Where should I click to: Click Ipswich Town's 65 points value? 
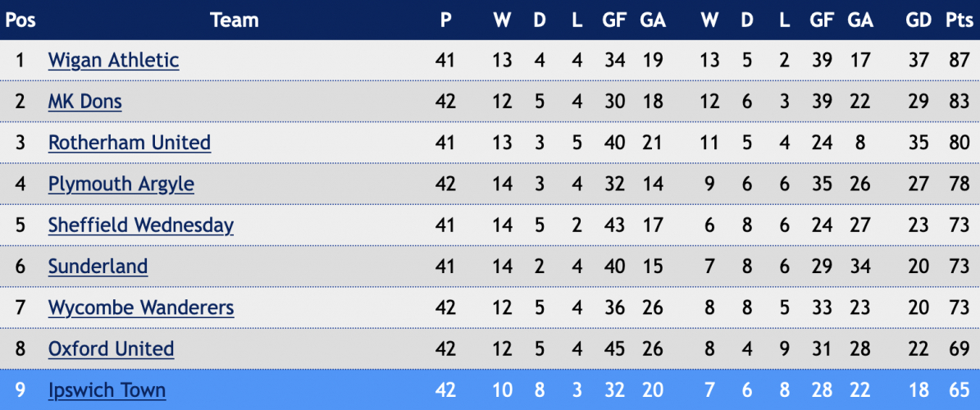[x=959, y=390]
